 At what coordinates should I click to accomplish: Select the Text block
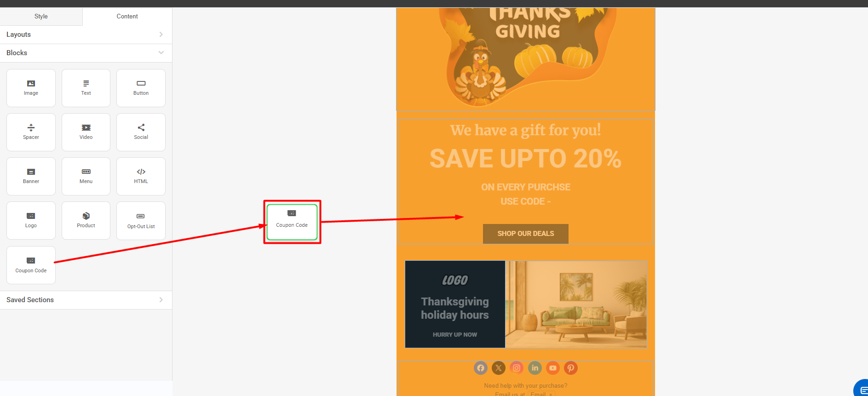point(86,88)
